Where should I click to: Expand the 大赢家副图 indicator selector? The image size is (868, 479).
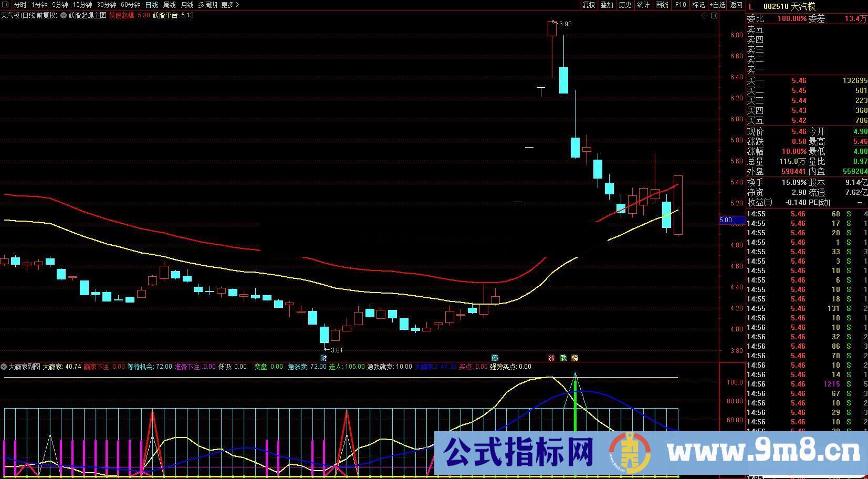(x=4, y=366)
